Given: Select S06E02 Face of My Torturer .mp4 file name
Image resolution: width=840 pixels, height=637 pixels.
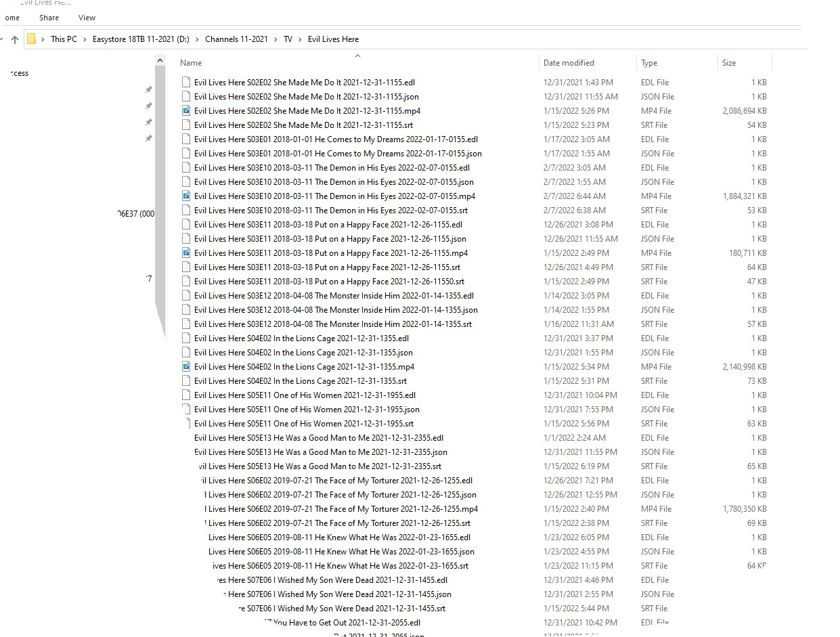Looking at the screenshot, I should 341,508.
